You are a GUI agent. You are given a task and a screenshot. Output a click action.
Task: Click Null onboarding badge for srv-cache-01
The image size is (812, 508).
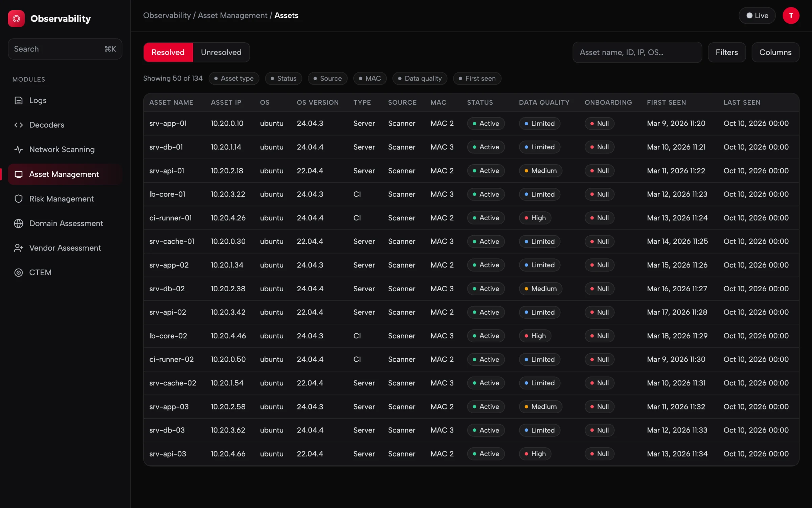599,241
